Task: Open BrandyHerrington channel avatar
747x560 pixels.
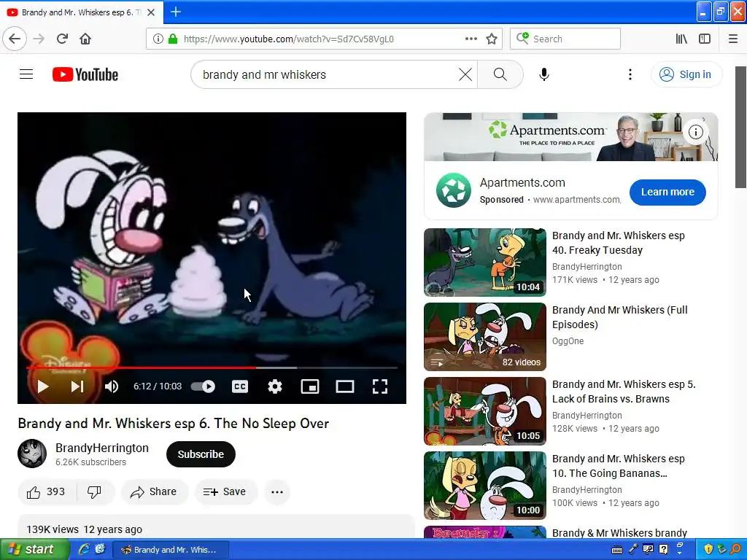Action: click(x=32, y=454)
